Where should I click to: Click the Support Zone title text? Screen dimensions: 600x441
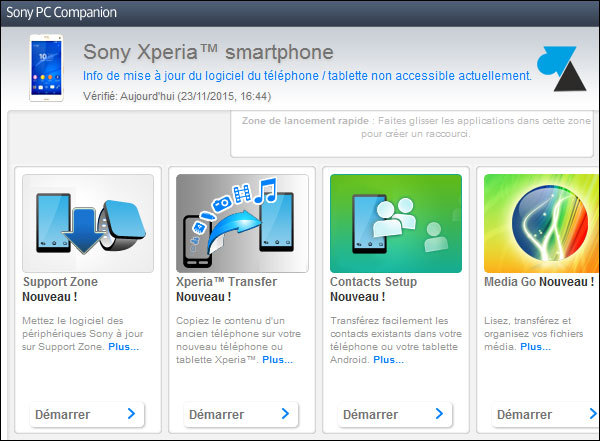coord(60,282)
